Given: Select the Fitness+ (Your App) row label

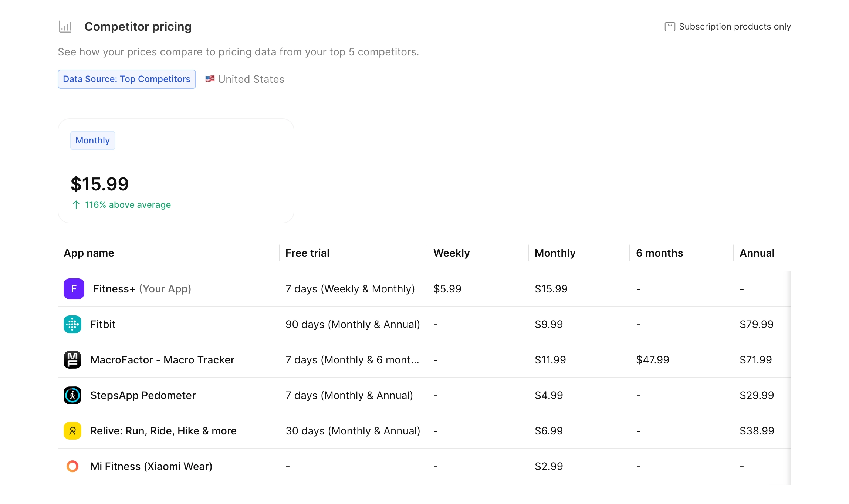Looking at the screenshot, I should click(x=142, y=289).
